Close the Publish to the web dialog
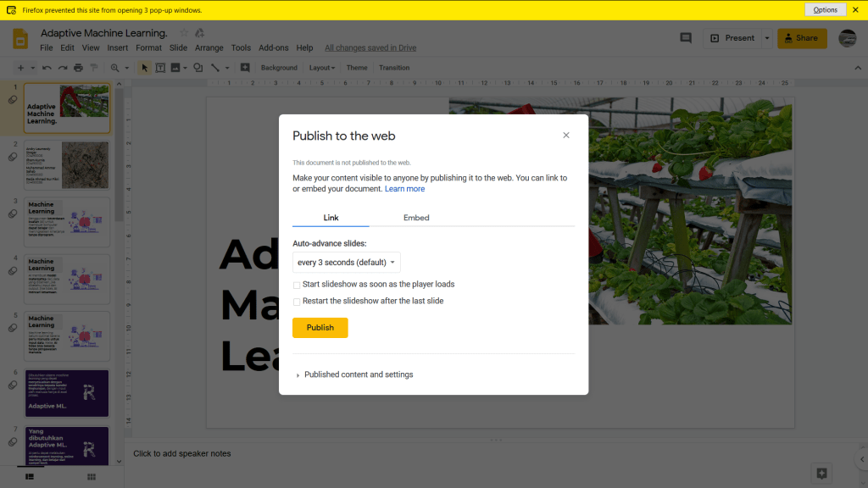The image size is (868, 488). [566, 136]
